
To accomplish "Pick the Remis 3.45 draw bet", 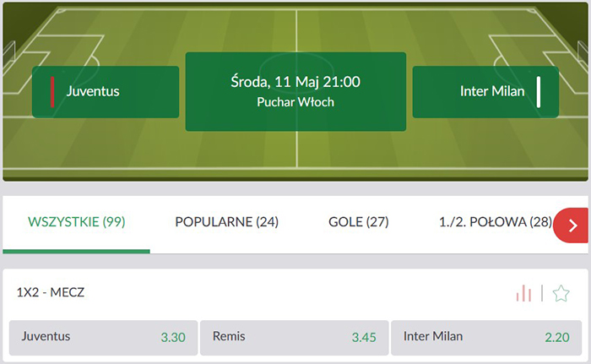I will 295,337.
